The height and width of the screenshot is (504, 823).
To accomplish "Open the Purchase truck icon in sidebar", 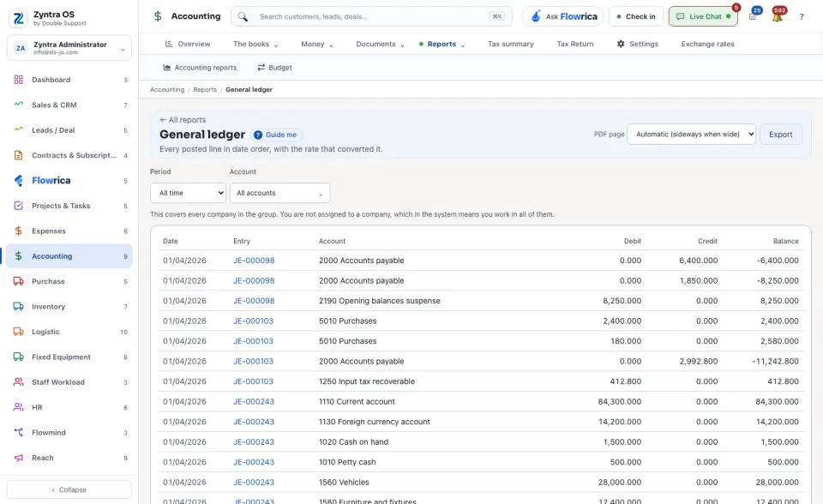I will (x=18, y=281).
